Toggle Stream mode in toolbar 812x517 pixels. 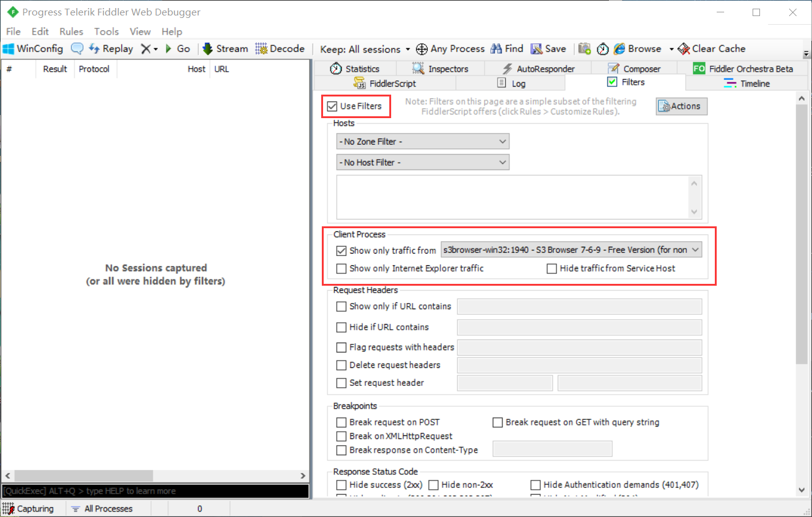click(x=225, y=49)
